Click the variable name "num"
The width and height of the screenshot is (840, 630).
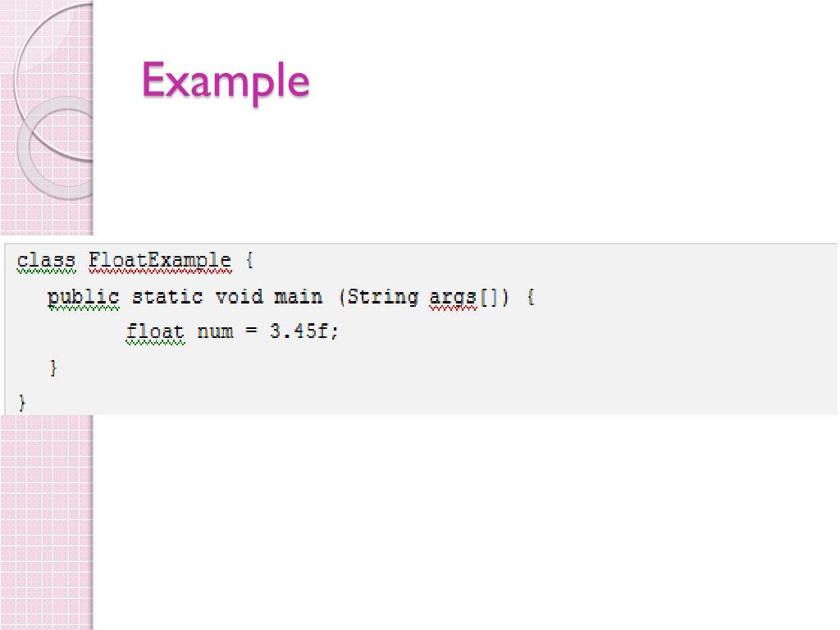pos(216,332)
